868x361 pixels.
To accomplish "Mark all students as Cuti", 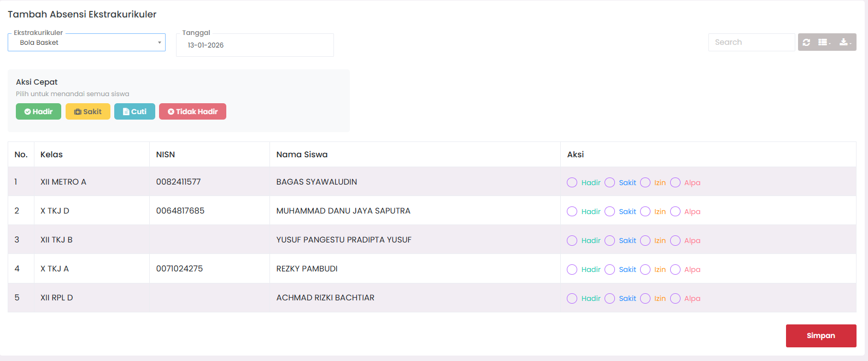I will click(x=134, y=111).
